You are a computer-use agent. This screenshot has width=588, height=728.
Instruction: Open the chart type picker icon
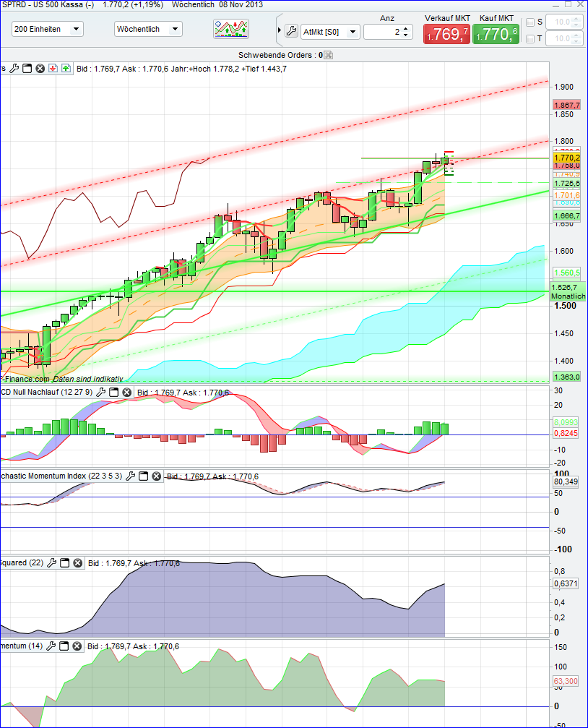click(233, 30)
